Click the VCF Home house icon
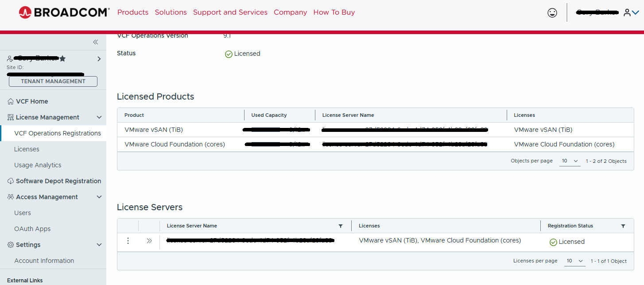 point(11,101)
